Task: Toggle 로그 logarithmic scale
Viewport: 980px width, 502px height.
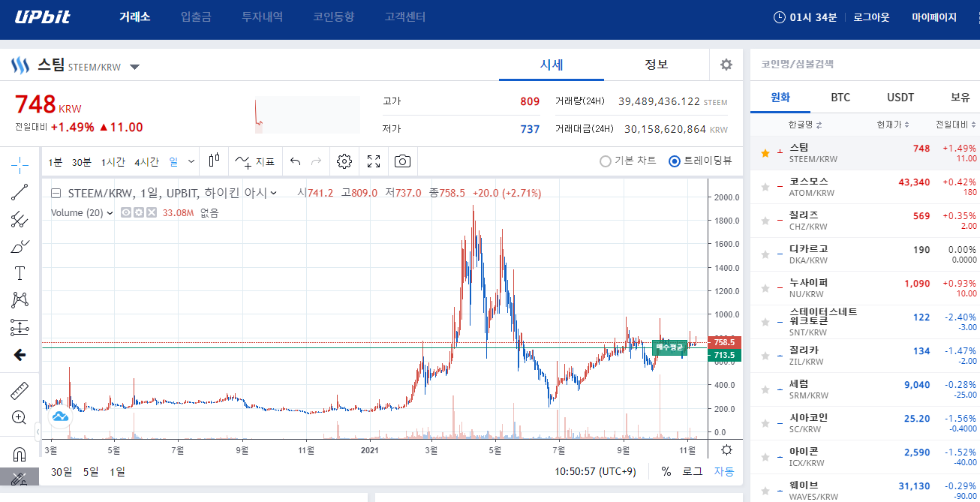Action: click(x=692, y=471)
